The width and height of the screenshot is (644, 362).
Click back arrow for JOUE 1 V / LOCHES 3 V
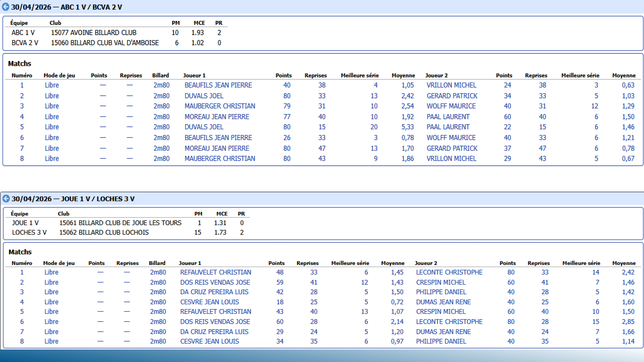[x=6, y=199]
